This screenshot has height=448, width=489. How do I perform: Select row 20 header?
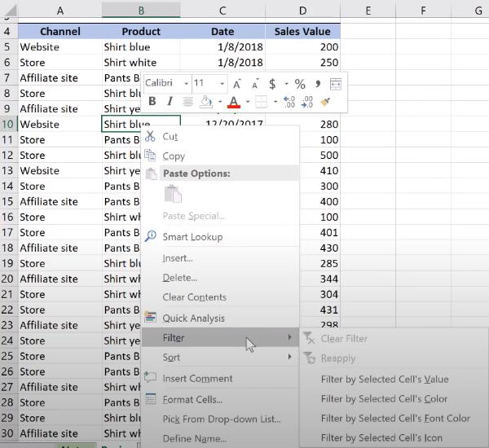tap(8, 279)
